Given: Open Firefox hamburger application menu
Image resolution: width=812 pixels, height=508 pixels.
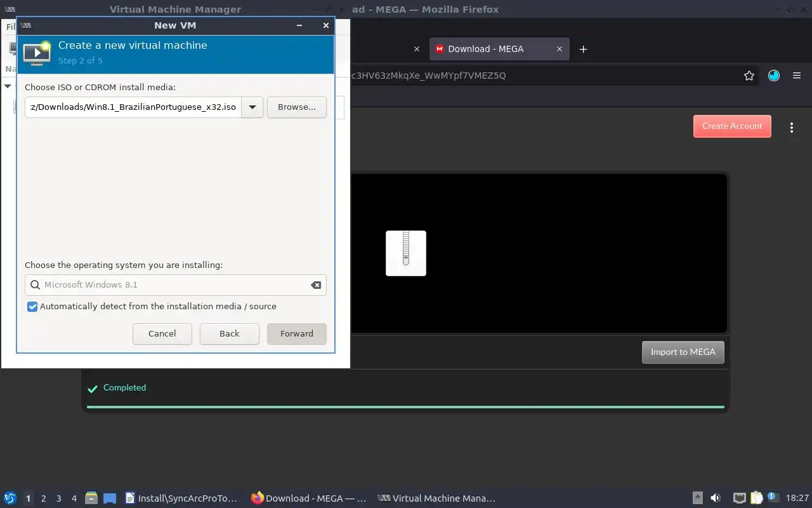Looking at the screenshot, I should [797, 76].
